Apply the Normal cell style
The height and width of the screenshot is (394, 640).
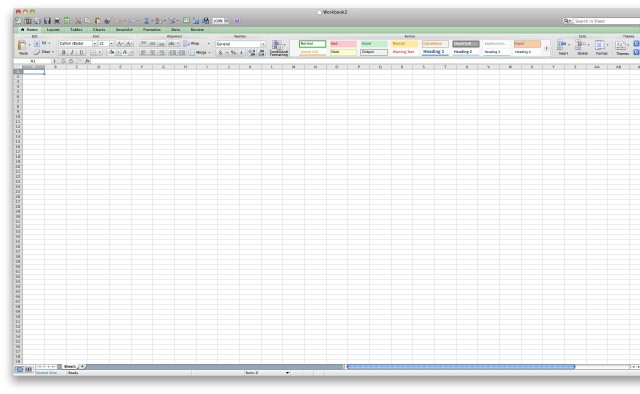(x=313, y=44)
